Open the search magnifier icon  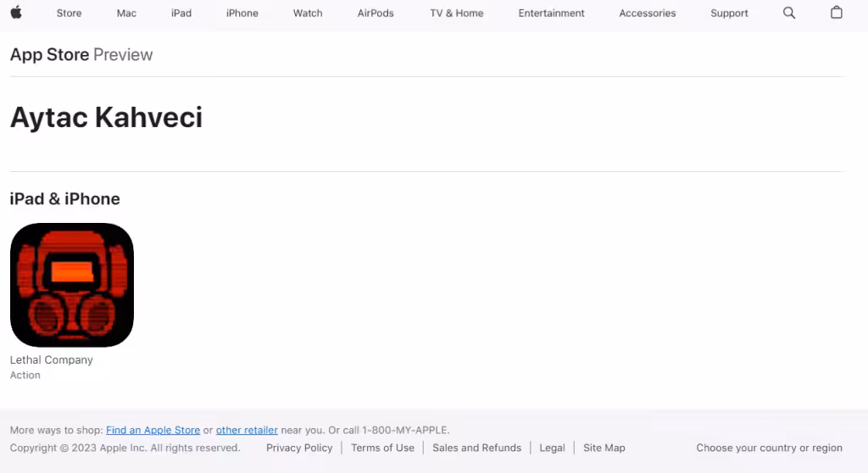click(789, 13)
